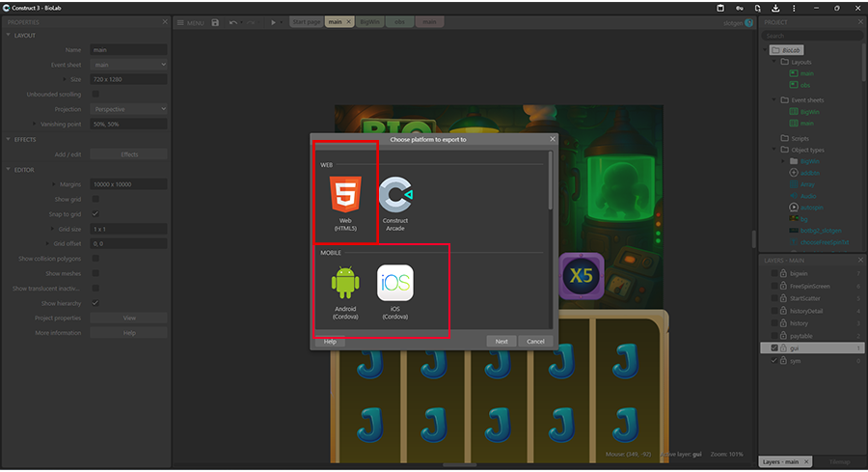Viewport: 868px width, 472px height.
Task: Enable the Unbounded scrolling checkbox
Action: (95, 95)
